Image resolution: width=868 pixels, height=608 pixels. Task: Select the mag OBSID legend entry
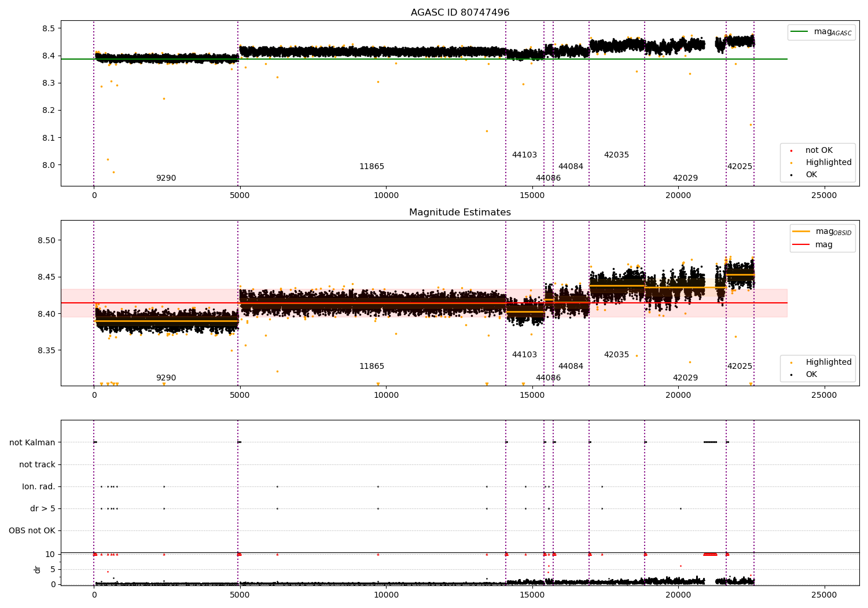(x=822, y=232)
